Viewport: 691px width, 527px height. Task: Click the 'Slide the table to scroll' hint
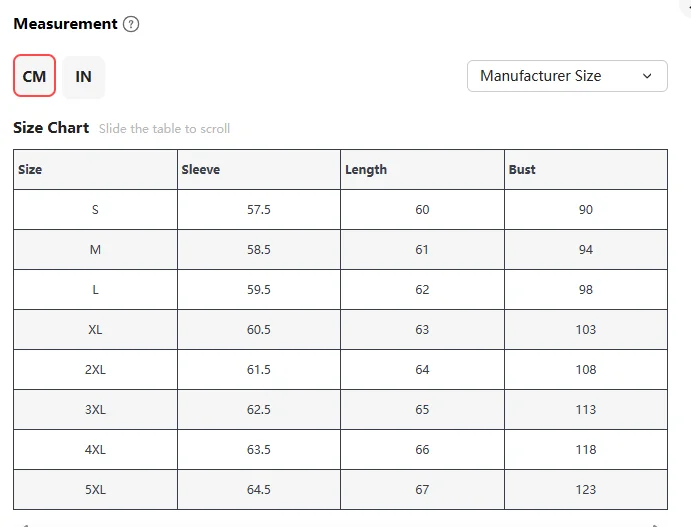[x=165, y=129]
